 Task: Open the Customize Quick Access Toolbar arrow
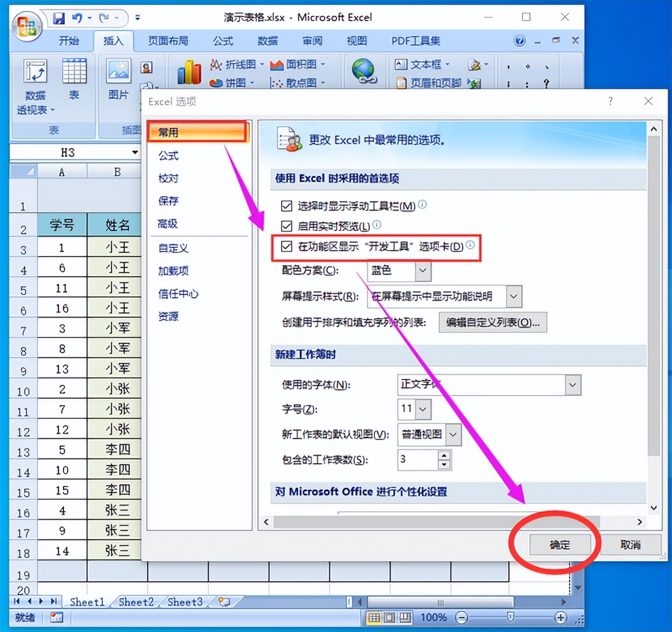(x=138, y=18)
